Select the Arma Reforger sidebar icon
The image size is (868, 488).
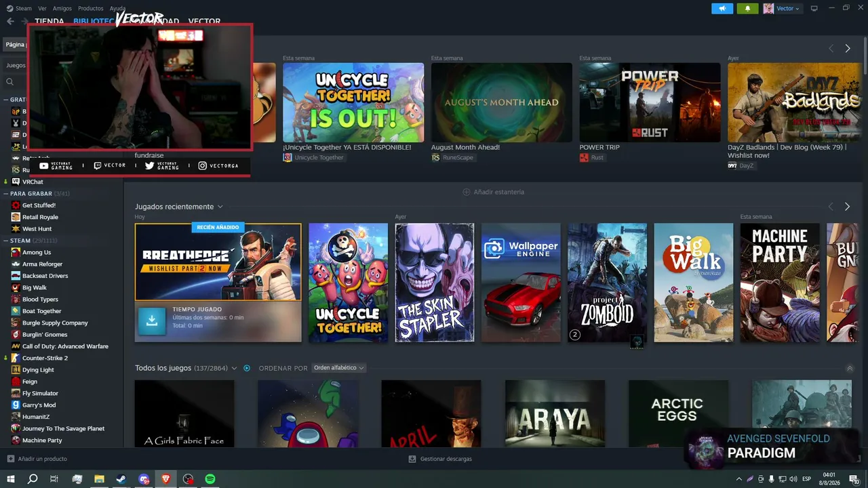[x=16, y=264]
